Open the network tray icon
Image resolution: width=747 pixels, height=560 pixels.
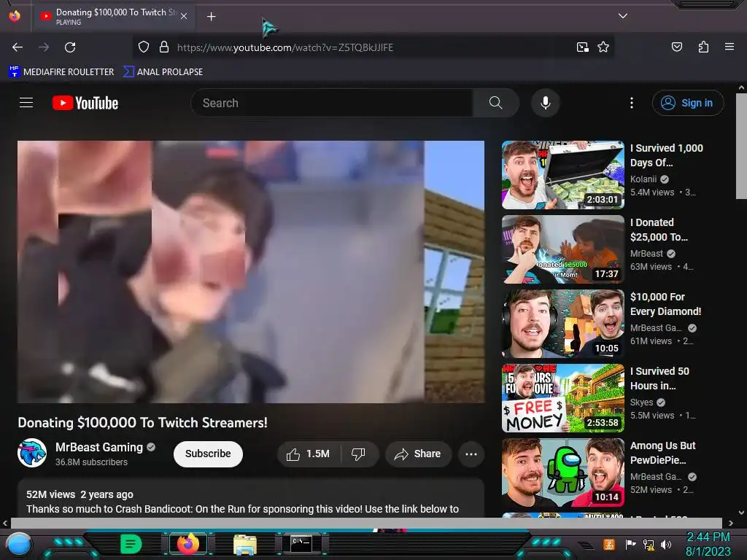click(649, 544)
